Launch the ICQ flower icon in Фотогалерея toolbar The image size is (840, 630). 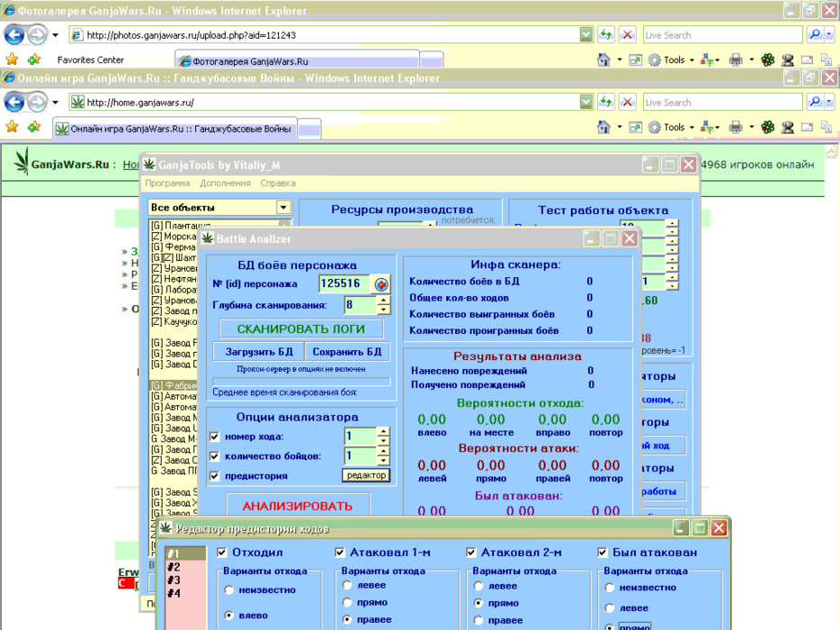click(768, 60)
